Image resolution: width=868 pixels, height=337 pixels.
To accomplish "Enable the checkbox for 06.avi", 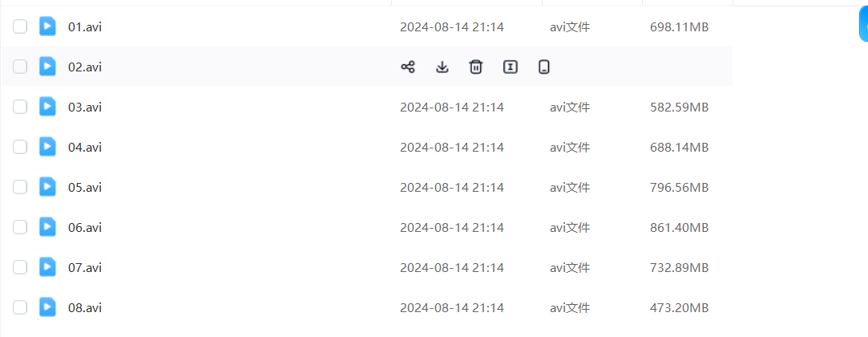I will [20, 227].
